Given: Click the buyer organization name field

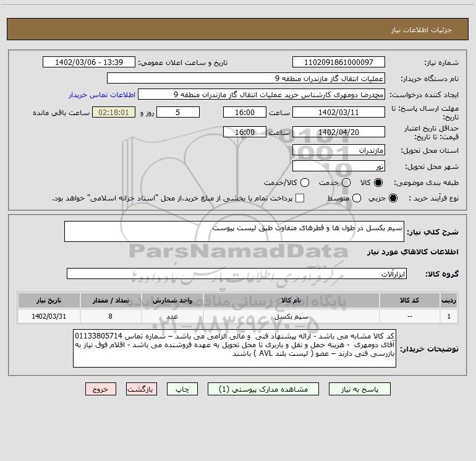Looking at the screenshot, I should click(246, 78).
